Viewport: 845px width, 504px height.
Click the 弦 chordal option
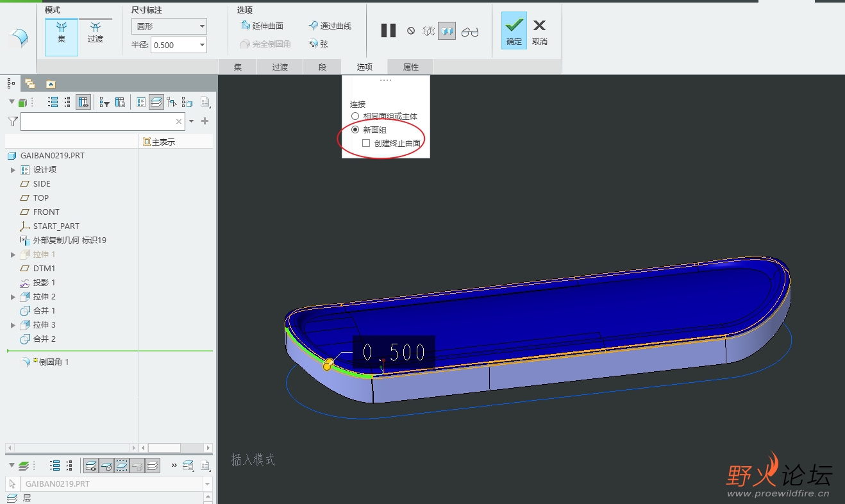(x=318, y=44)
